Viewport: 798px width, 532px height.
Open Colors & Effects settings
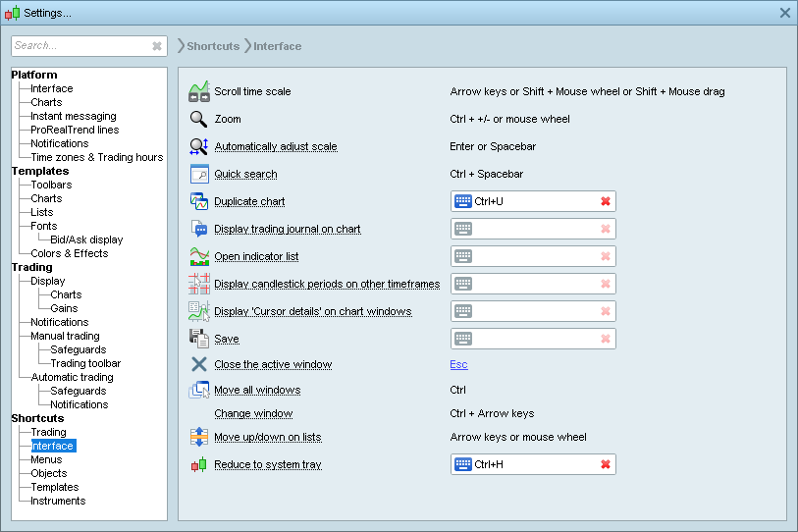tap(69, 253)
